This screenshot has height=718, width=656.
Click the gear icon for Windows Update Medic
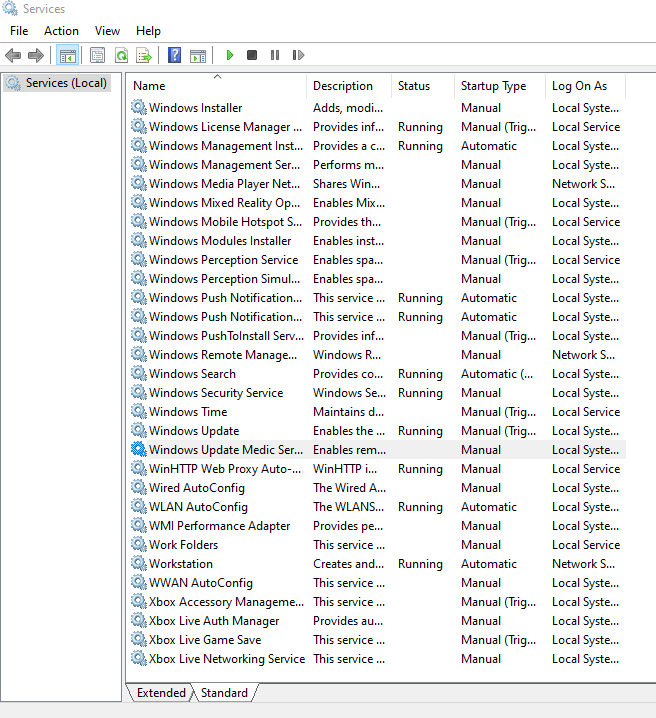[139, 449]
